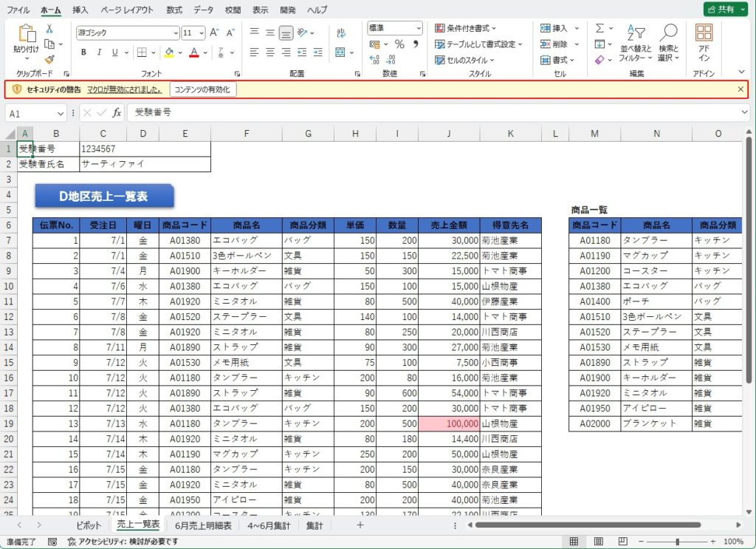
Task: Click the insert function fx icon
Action: (117, 113)
